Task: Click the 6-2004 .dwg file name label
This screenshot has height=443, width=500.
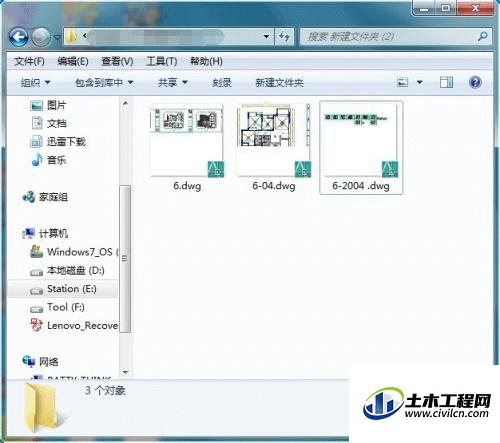Action: 361,186
